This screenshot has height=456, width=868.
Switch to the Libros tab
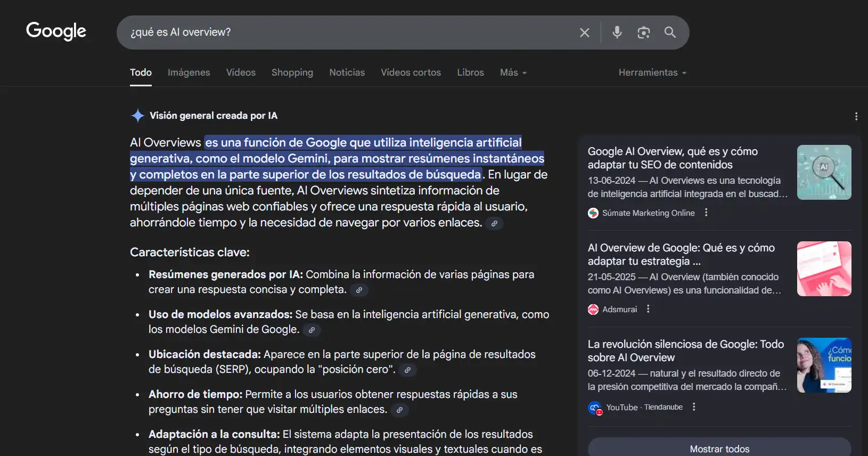470,72
